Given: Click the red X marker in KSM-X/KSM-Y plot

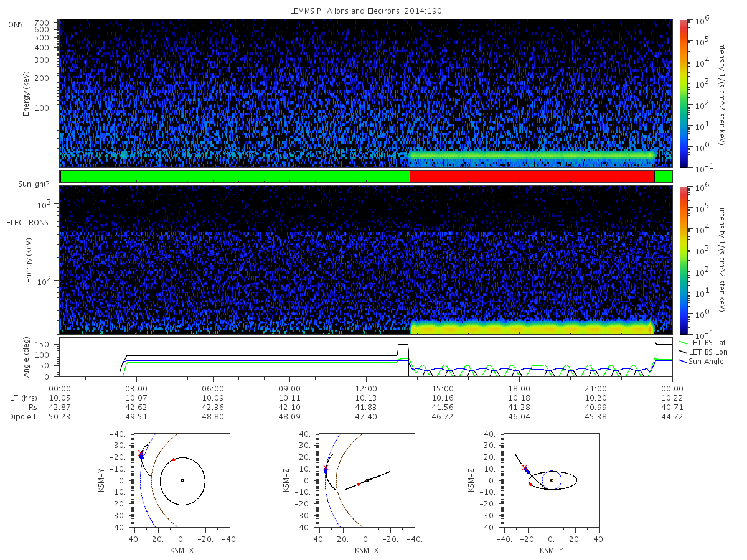Looking at the screenshot, I should (x=140, y=453).
